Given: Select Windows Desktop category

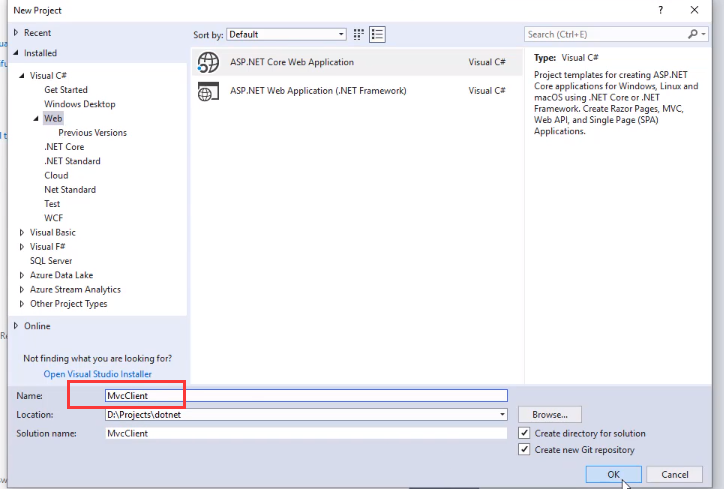Looking at the screenshot, I should coord(79,104).
